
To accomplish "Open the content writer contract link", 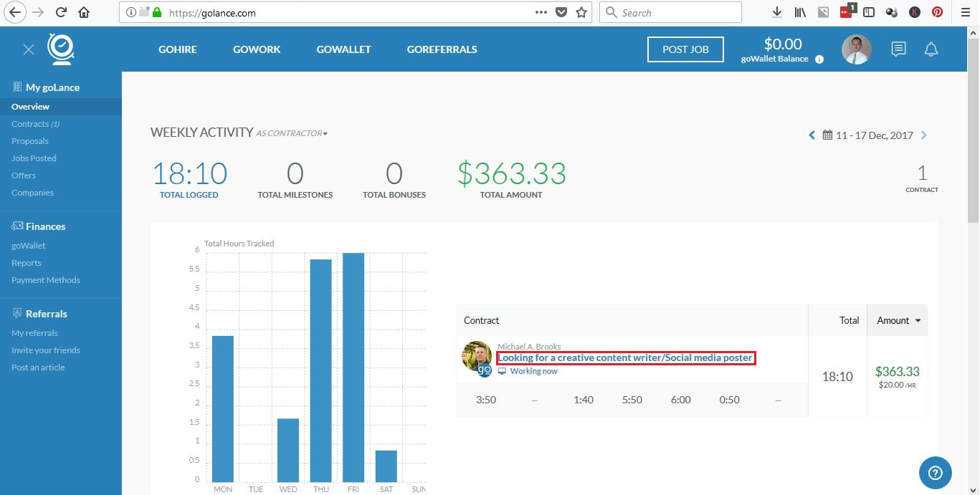I will (625, 357).
